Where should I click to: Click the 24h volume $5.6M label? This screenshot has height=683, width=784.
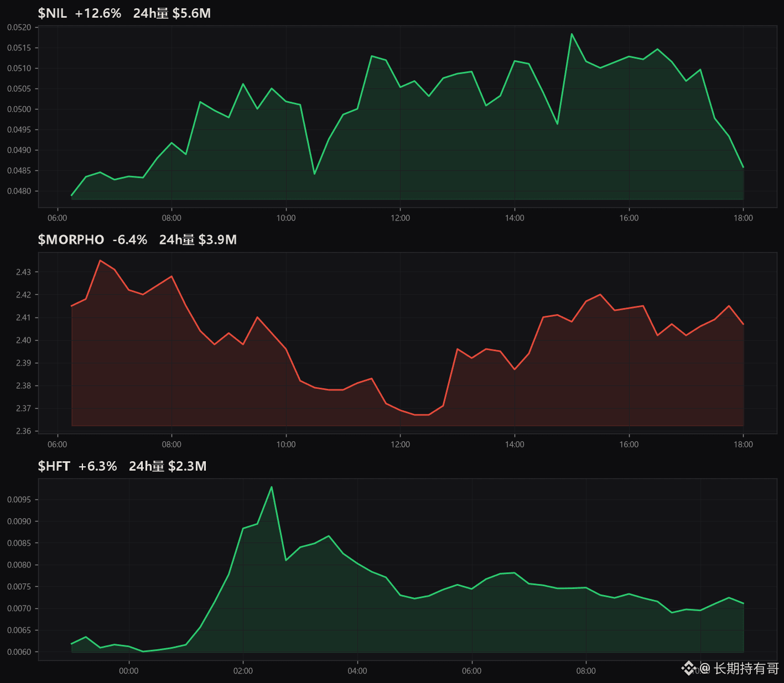tap(172, 13)
